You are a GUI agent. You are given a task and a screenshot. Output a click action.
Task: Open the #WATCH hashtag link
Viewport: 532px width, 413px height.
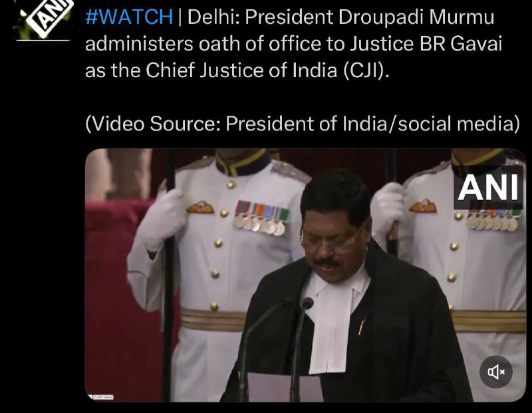129,17
